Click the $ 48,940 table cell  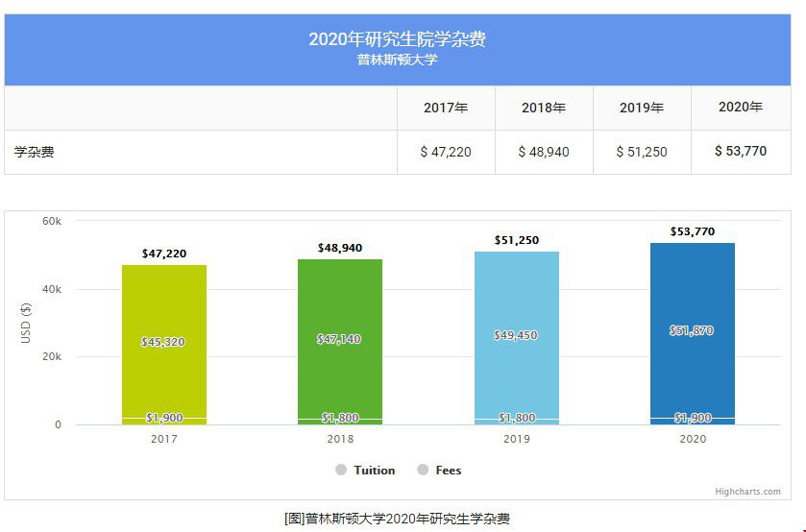pyautogui.click(x=544, y=152)
